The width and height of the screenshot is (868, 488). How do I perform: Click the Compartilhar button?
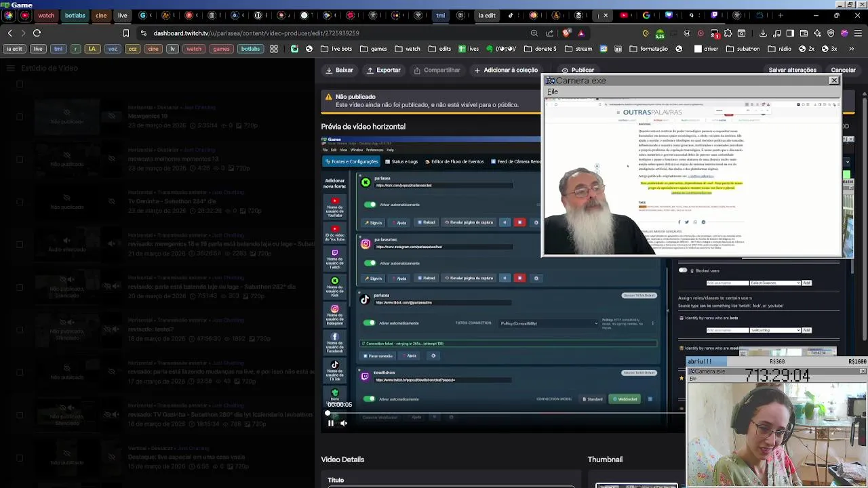(437, 70)
